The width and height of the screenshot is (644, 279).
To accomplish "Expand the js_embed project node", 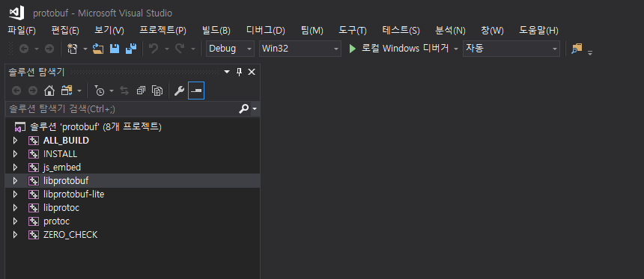I will click(x=16, y=168).
